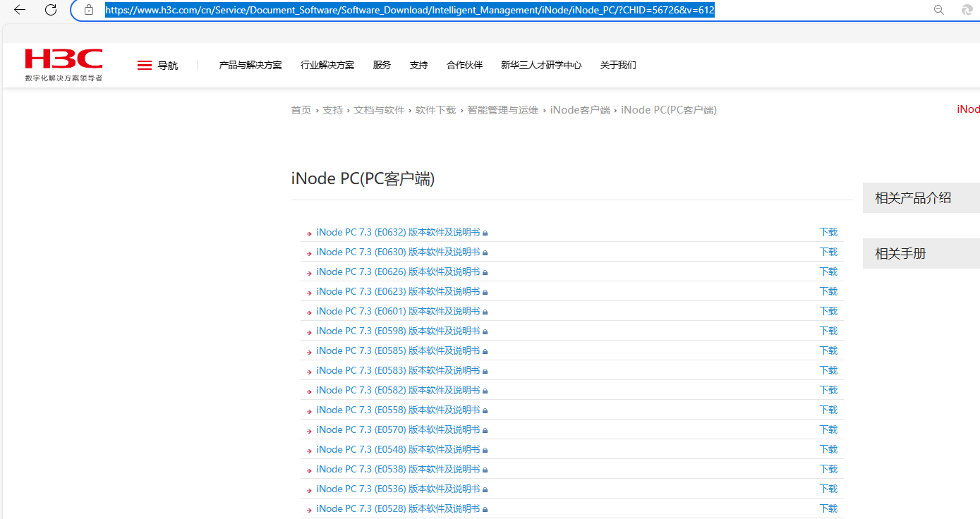The image size is (980, 519).
Task: Click 下载 in the E0585 row
Action: (828, 350)
